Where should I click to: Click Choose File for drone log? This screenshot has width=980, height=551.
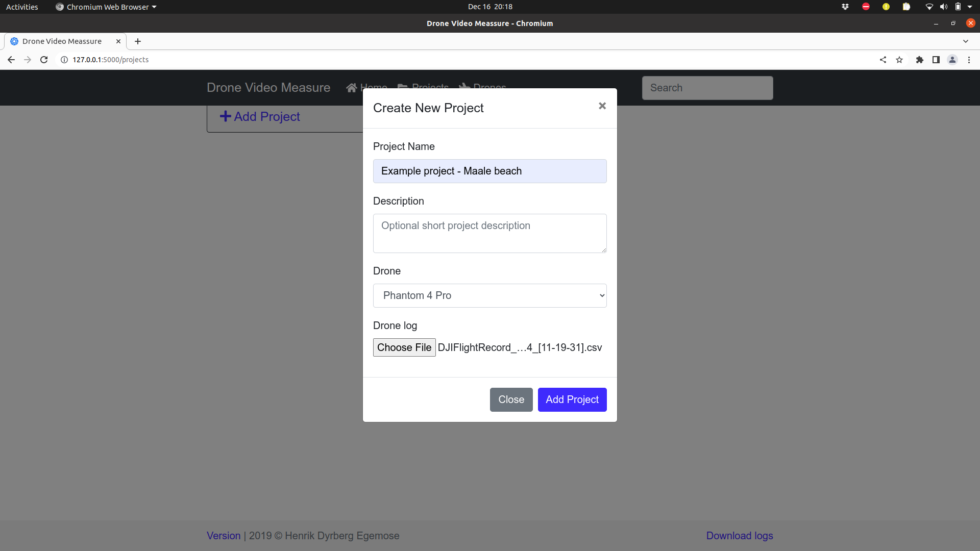404,347
